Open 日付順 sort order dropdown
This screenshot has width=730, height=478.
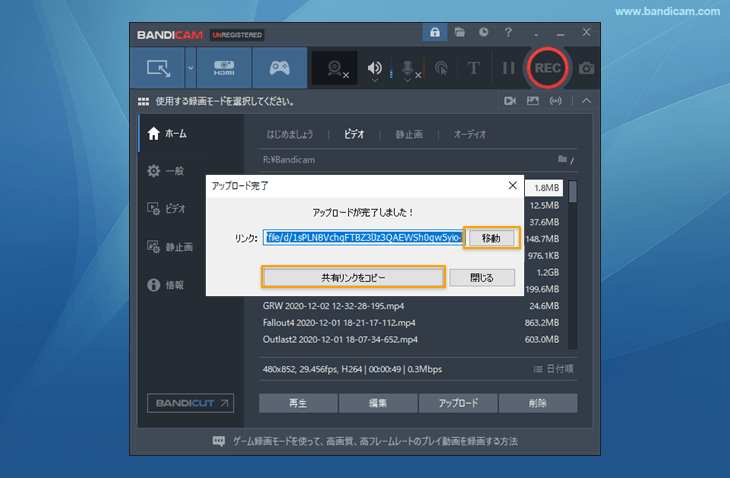tap(554, 369)
